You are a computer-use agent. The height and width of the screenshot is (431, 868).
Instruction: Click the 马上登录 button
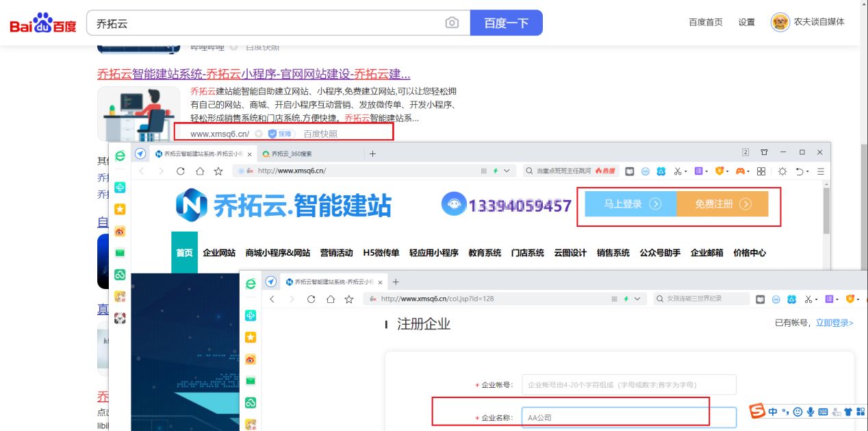click(630, 204)
